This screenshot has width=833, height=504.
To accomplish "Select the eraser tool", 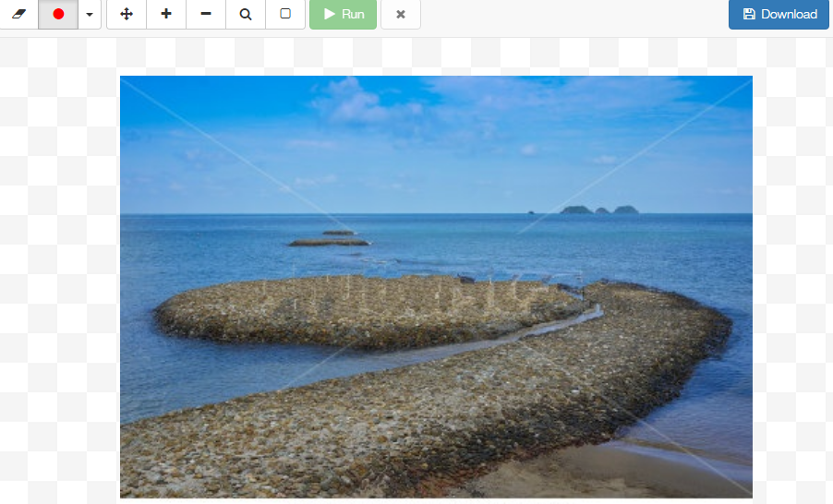I will coord(18,14).
